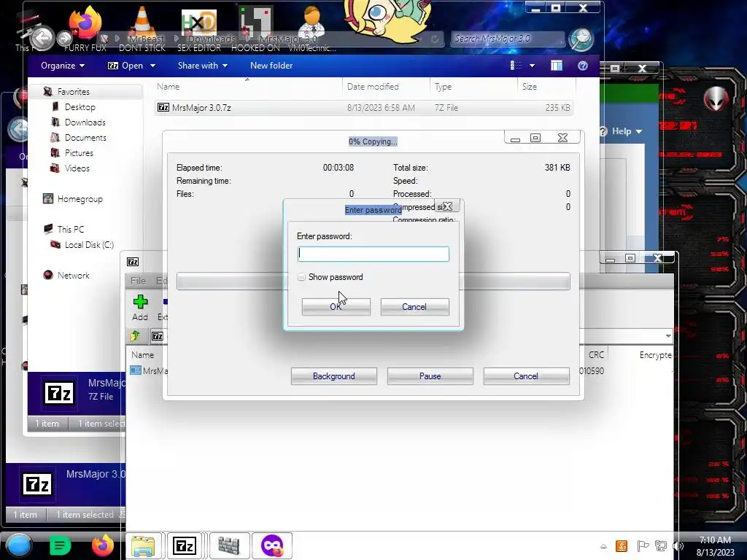
Task: Select the Downloads breadcrumb in address bar
Action: click(x=212, y=39)
